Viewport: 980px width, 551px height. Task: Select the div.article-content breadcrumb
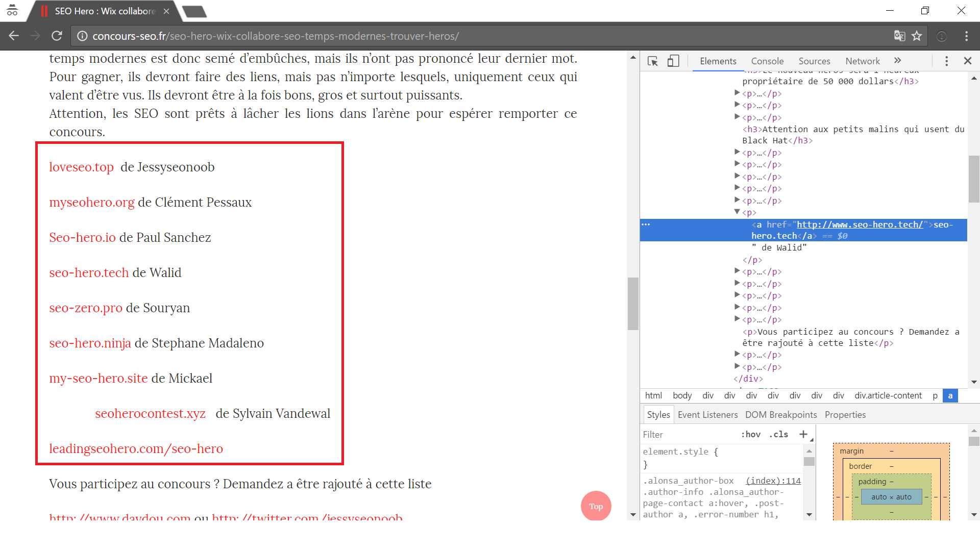[x=888, y=395]
